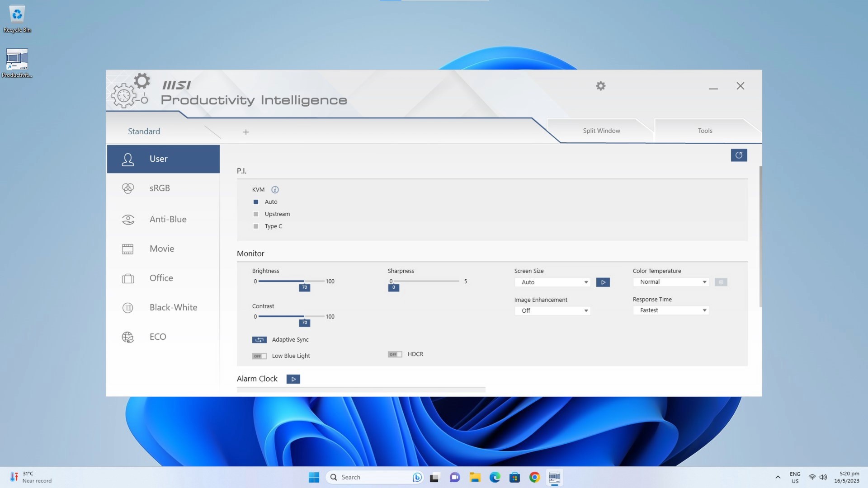Click play arrow next to Screen Size
This screenshot has height=488, width=868.
click(603, 282)
